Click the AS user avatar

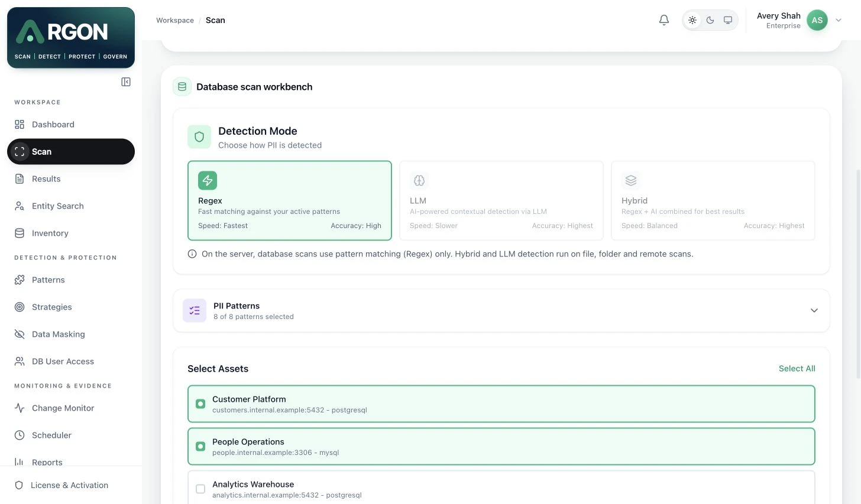tap(817, 20)
